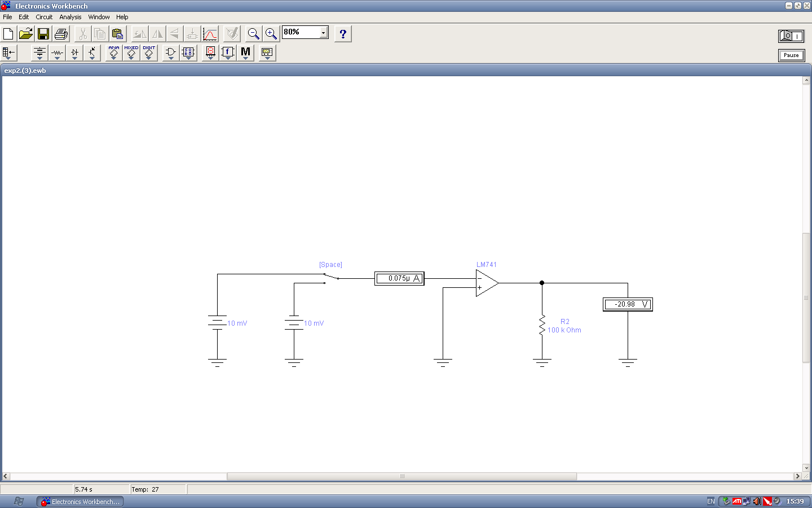Open the Miscellaneous parts bin

[x=245, y=53]
